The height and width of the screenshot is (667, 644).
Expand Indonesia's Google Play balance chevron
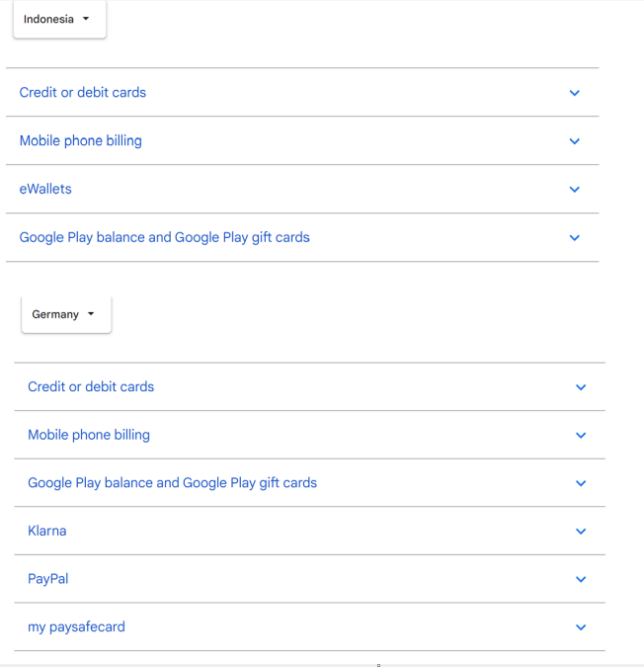(574, 238)
